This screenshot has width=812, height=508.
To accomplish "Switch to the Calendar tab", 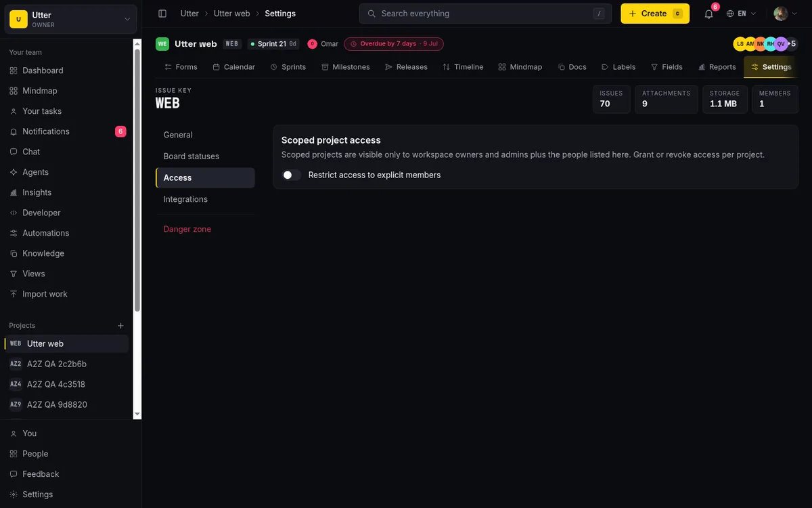I will click(233, 67).
